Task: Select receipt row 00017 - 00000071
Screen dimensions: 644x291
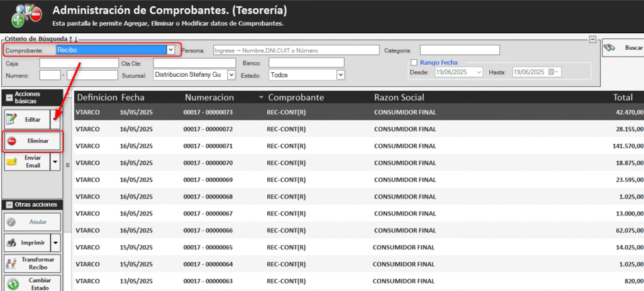Action: tap(208, 146)
